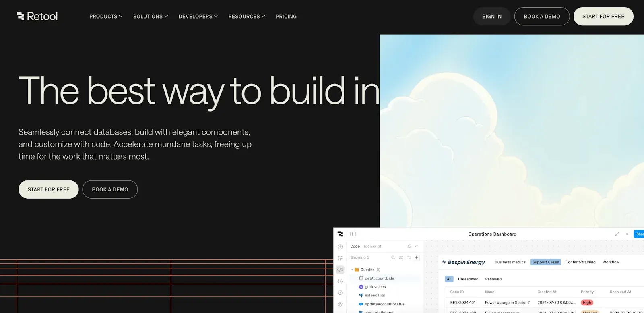Open the Business metrics tab

click(x=510, y=262)
